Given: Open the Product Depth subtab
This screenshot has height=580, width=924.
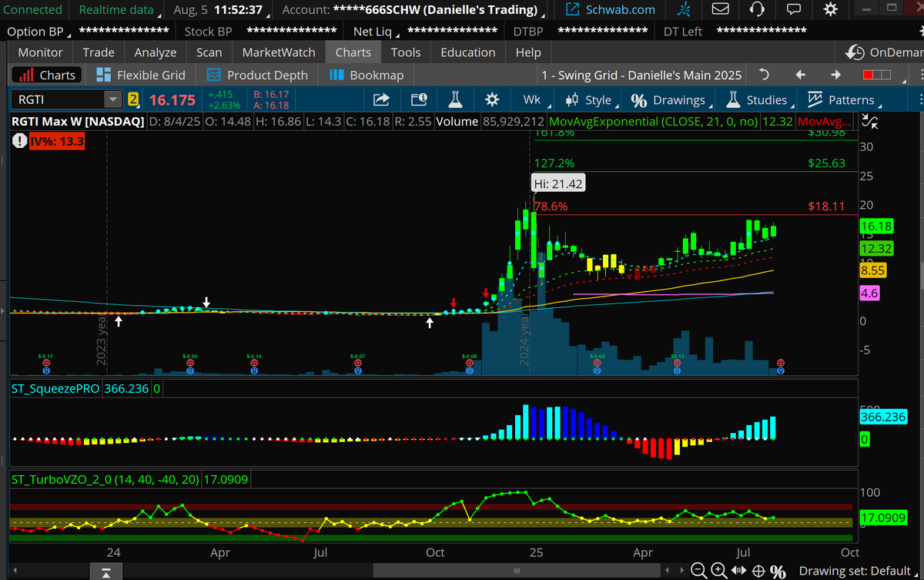Looking at the screenshot, I should [258, 75].
